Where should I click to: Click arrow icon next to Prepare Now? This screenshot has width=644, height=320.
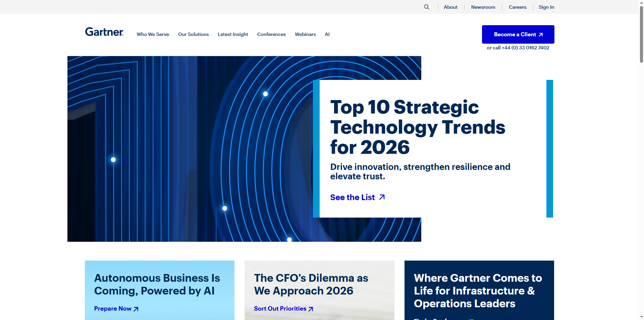click(x=136, y=309)
